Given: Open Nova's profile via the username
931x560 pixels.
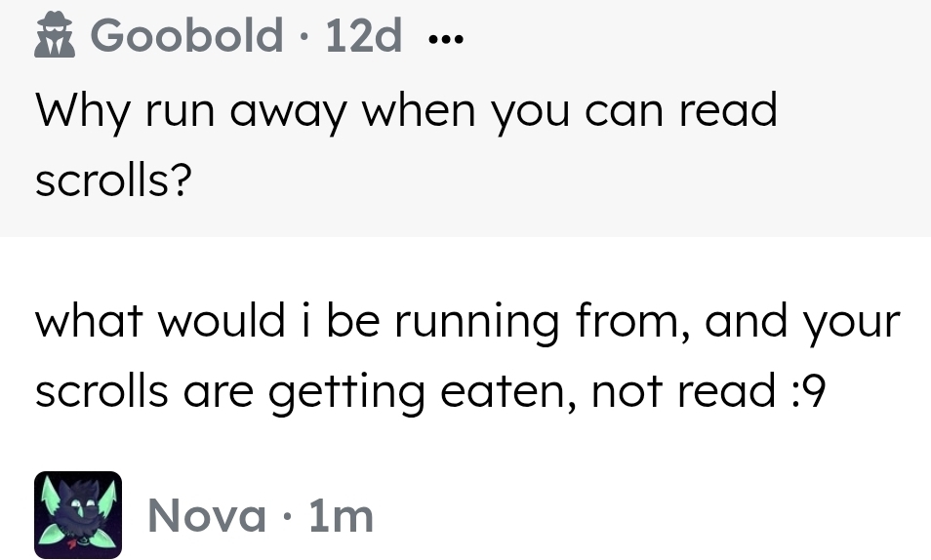Looking at the screenshot, I should click(x=207, y=515).
